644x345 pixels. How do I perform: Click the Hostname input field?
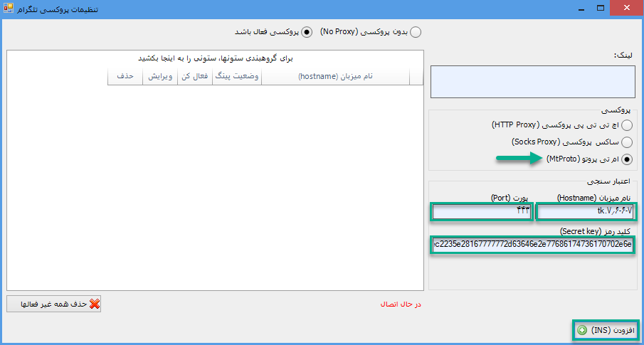pyautogui.click(x=586, y=212)
